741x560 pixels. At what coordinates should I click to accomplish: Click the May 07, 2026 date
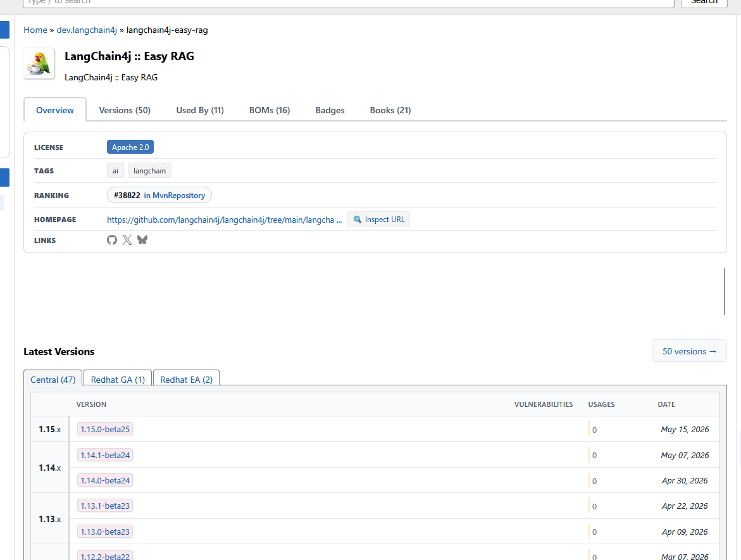coord(685,455)
